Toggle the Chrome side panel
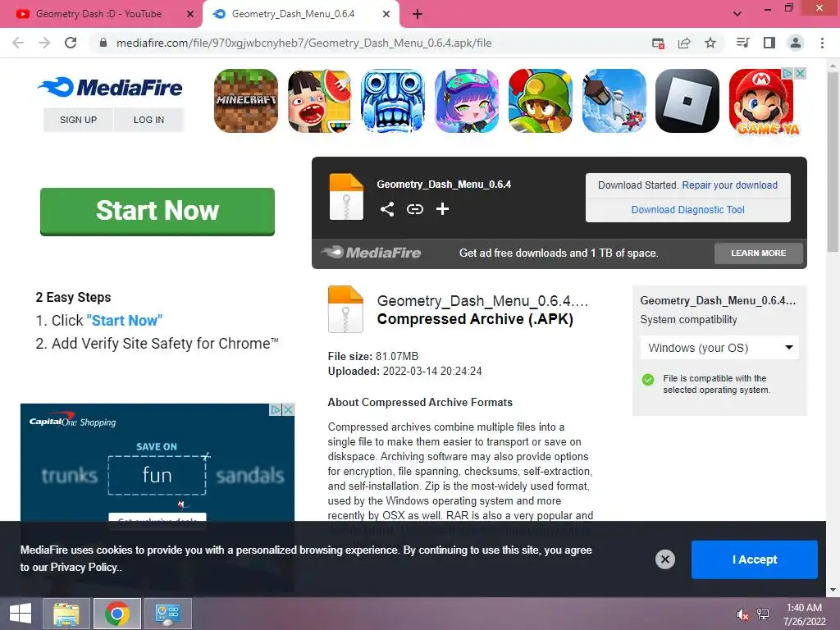The width and height of the screenshot is (840, 630). coord(769,43)
